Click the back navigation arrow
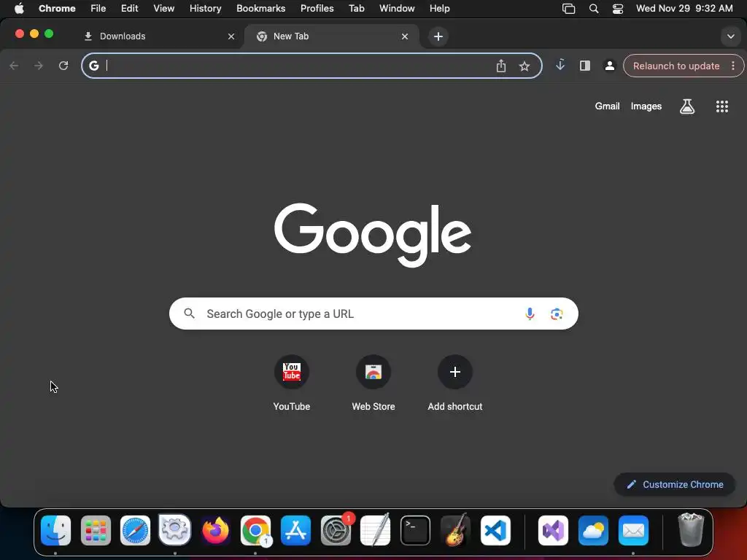Screen dimensions: 747x560 (15, 66)
